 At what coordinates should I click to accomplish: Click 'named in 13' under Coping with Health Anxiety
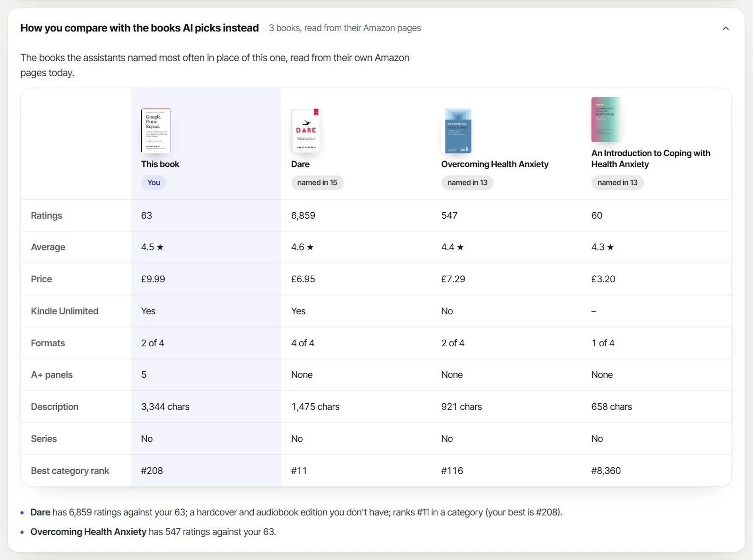pos(617,183)
